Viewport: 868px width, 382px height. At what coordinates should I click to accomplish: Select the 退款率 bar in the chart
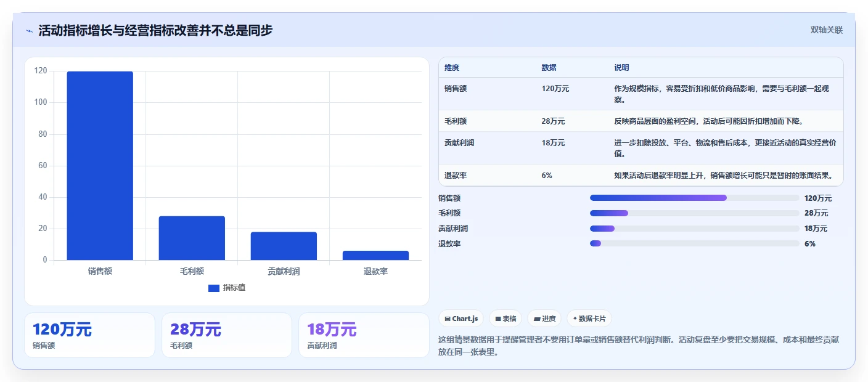pyautogui.click(x=375, y=255)
